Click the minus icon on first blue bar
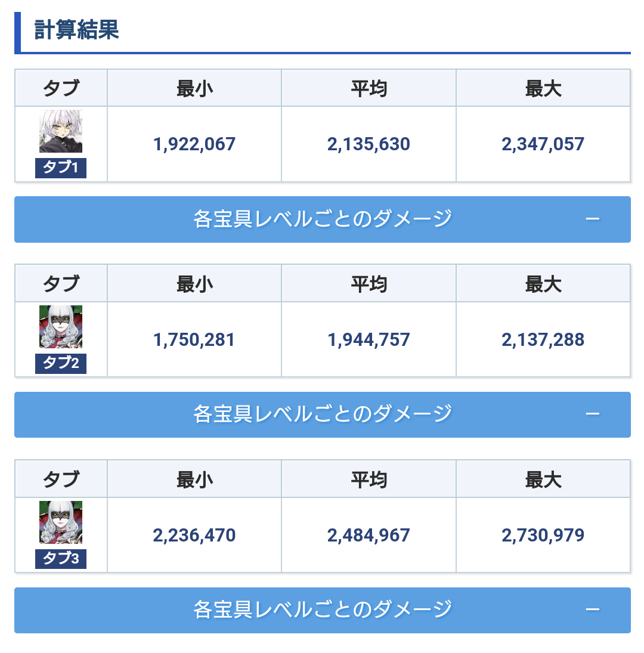This screenshot has height=653, width=644. pyautogui.click(x=592, y=219)
